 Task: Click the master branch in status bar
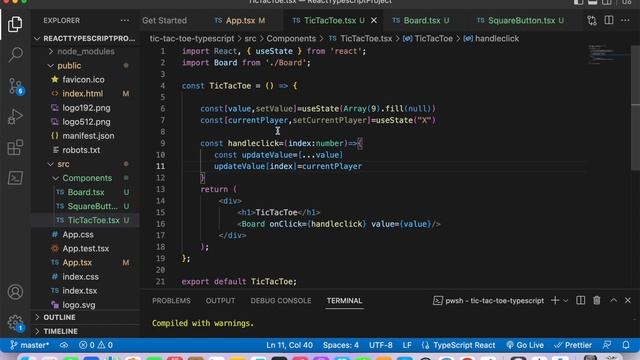29,345
